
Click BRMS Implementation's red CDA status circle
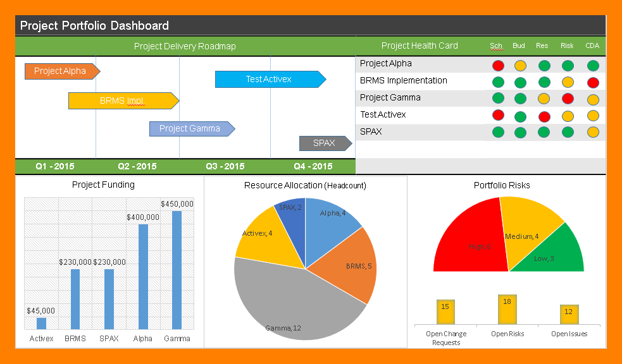593,82
